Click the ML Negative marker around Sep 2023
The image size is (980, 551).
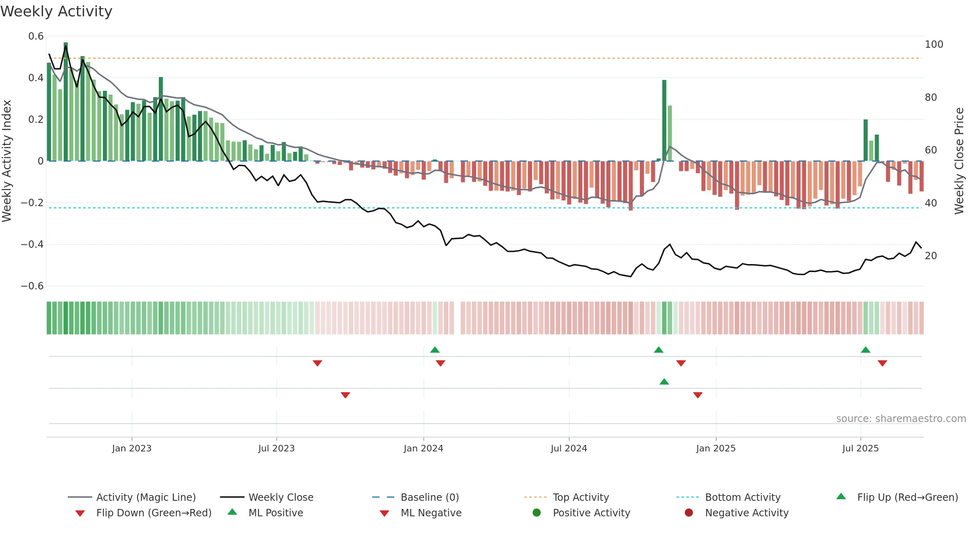click(345, 395)
